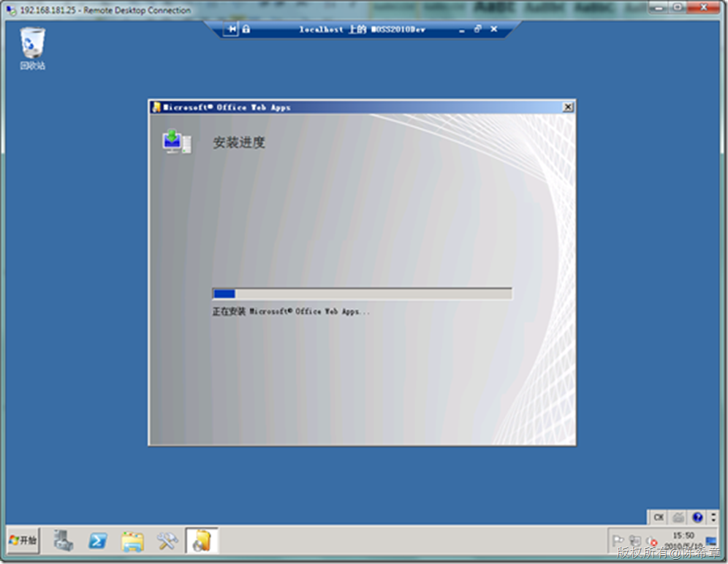Launch Server Manager from the taskbar
The height and width of the screenshot is (564, 728).
click(63, 541)
